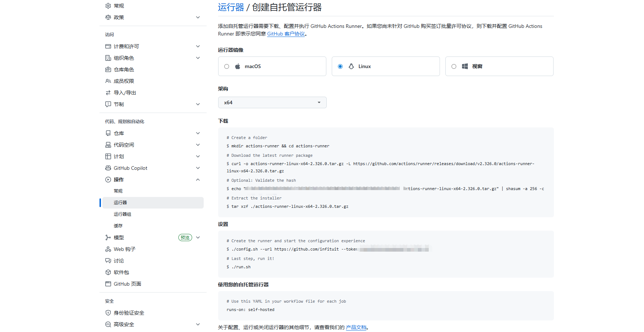
Task: Expand the 模型 chevron
Action: [198, 238]
